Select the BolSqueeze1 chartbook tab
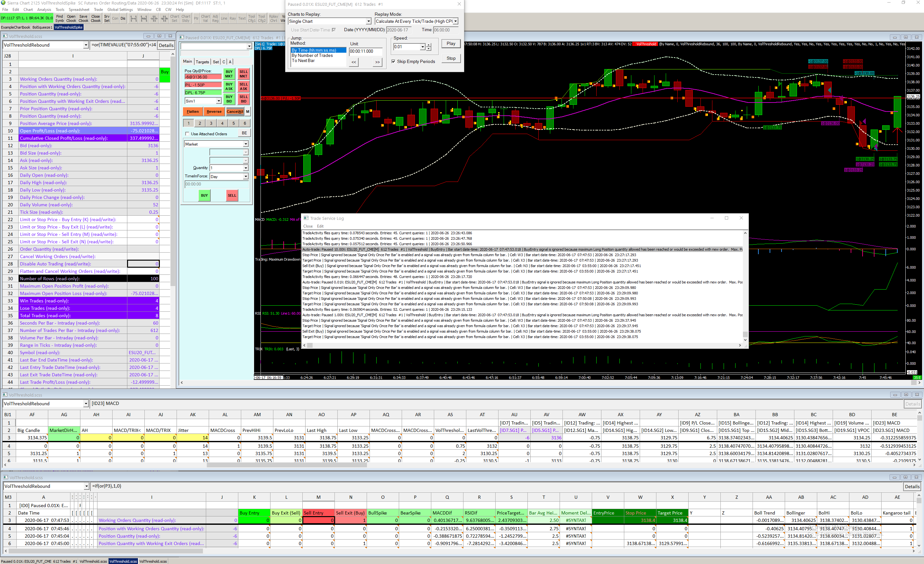 [x=42, y=27]
